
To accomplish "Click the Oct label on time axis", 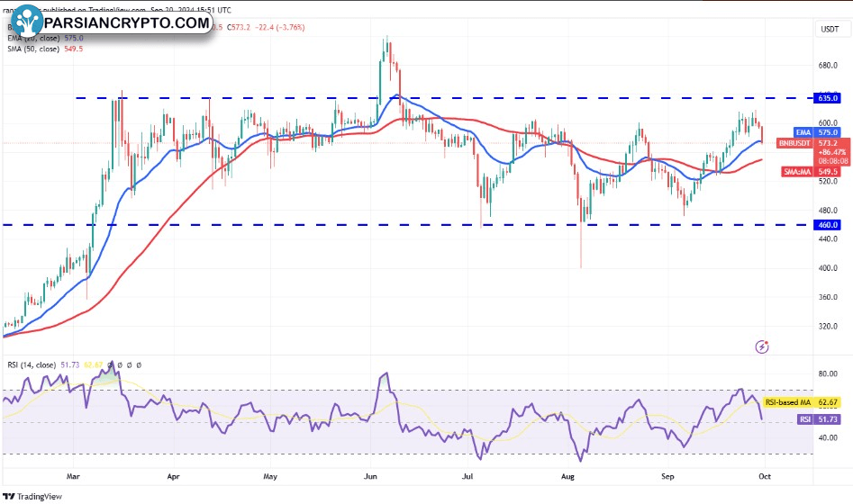I will pos(765,472).
